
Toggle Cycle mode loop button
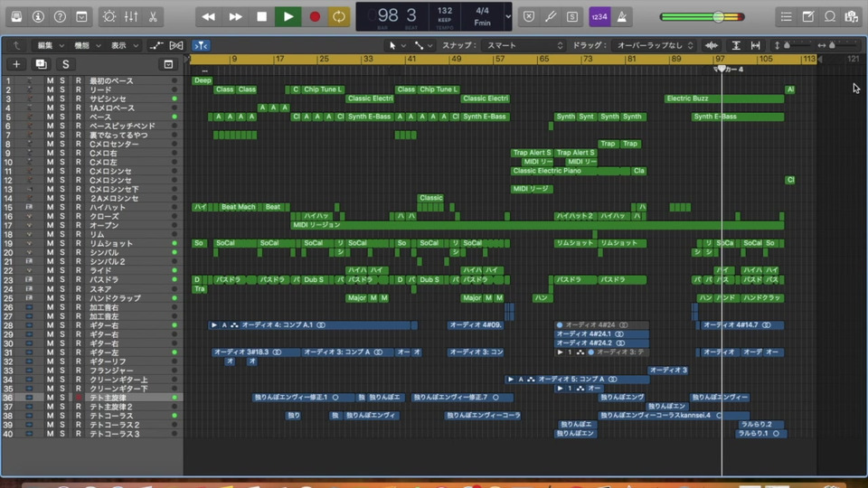(x=339, y=16)
